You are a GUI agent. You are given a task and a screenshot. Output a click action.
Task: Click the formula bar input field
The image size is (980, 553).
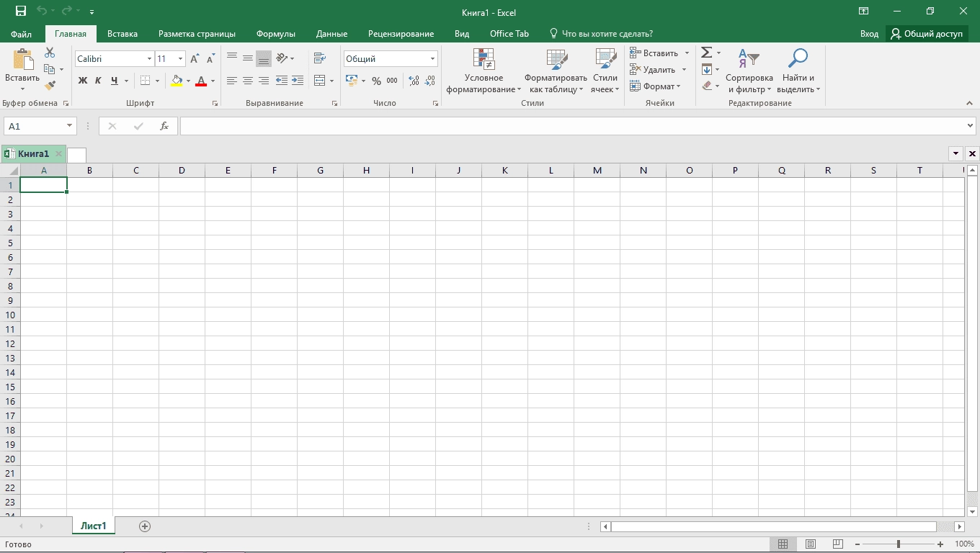point(573,126)
